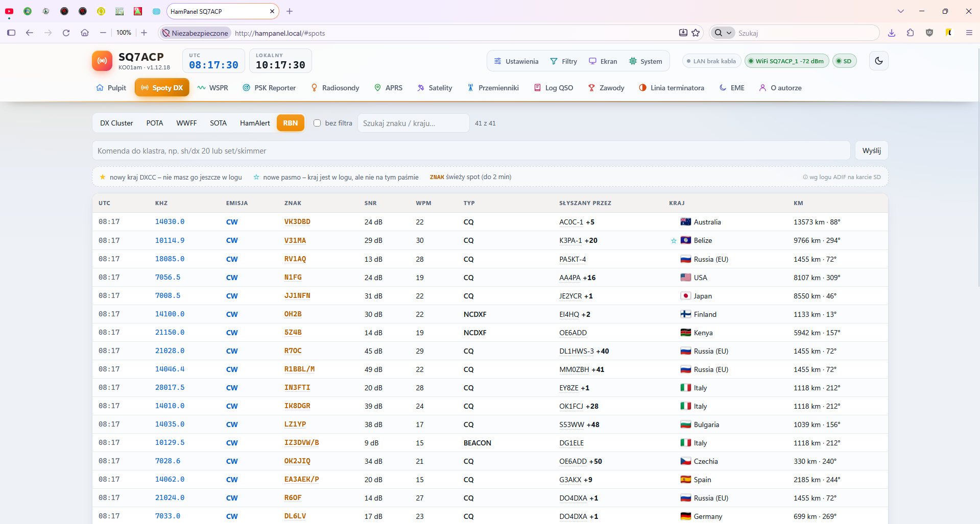Click the Wyślij send button
This screenshot has height=524, width=980.
[872, 151]
